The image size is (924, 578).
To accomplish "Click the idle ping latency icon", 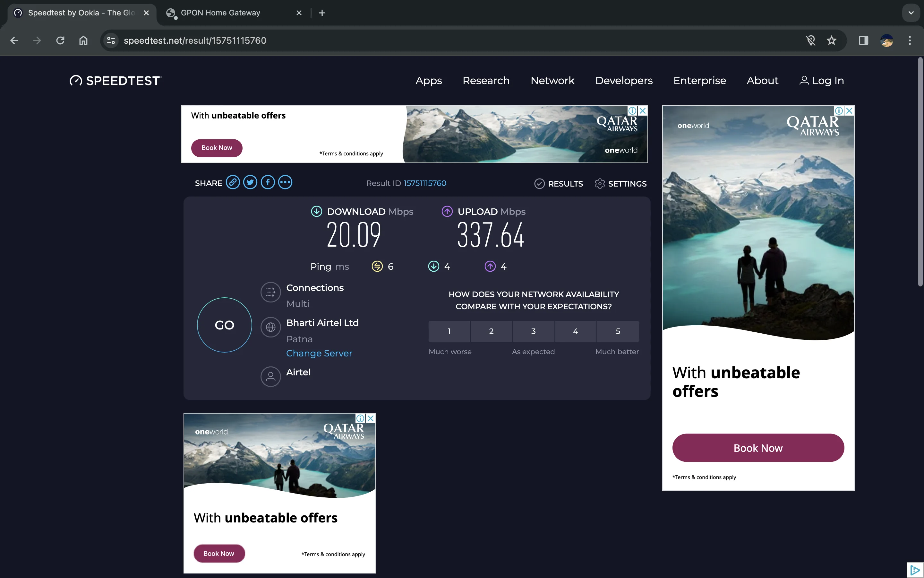I will click(377, 267).
